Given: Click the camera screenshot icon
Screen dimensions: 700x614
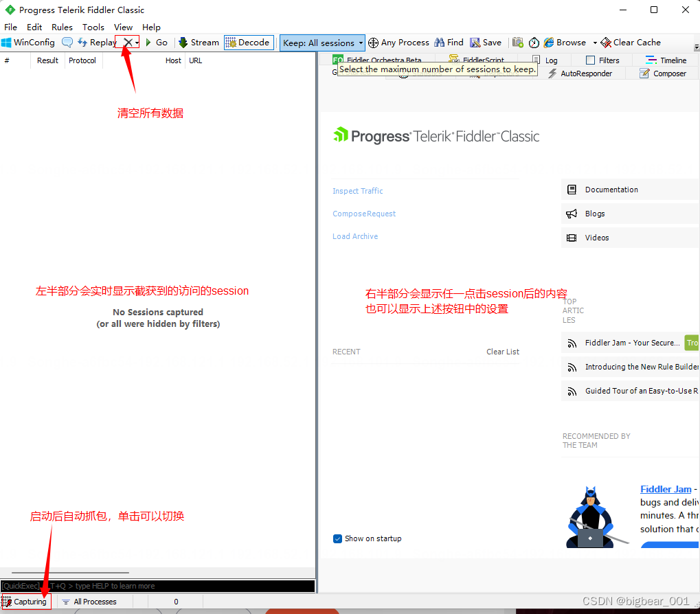Looking at the screenshot, I should pyautogui.click(x=517, y=43).
